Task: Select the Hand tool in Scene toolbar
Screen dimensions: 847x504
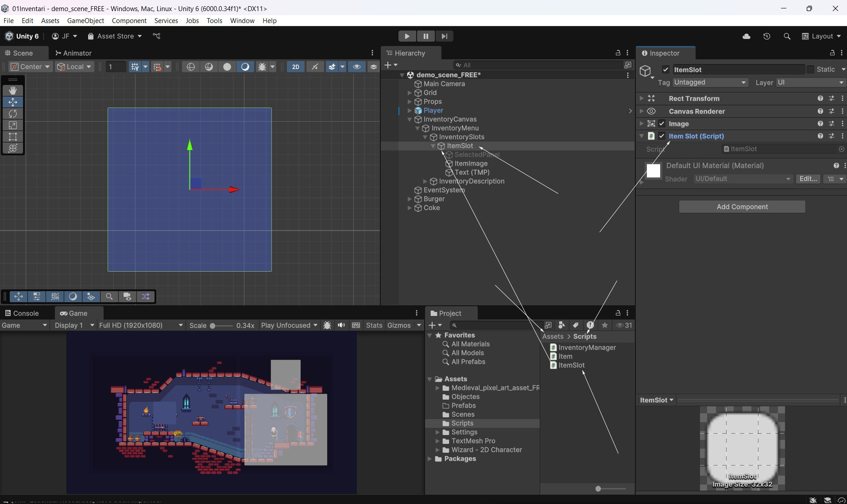Action: point(13,91)
